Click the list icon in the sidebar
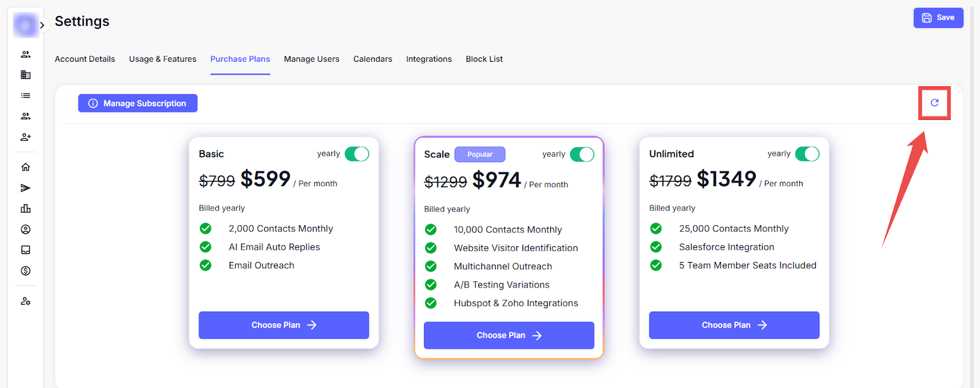Viewport: 980px width, 388px height. click(x=26, y=95)
